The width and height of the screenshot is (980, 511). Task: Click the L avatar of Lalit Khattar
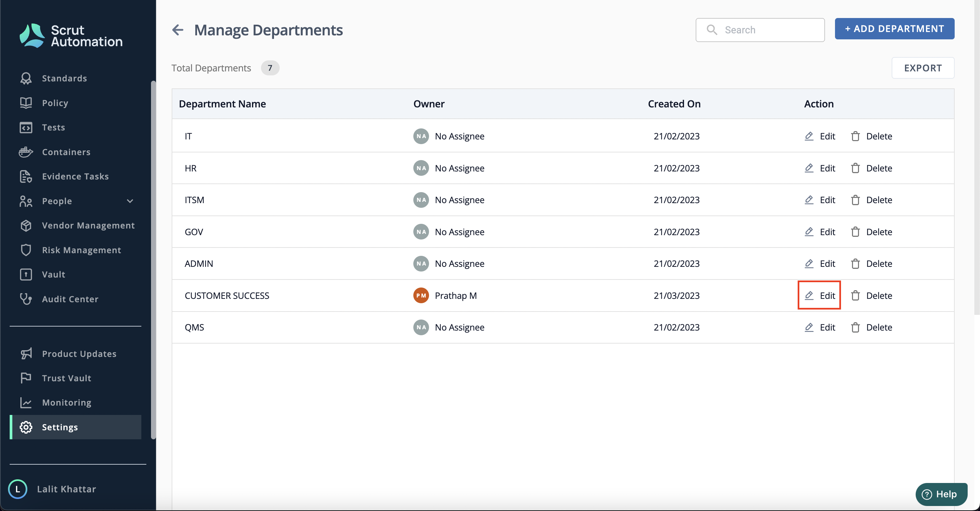click(x=17, y=489)
